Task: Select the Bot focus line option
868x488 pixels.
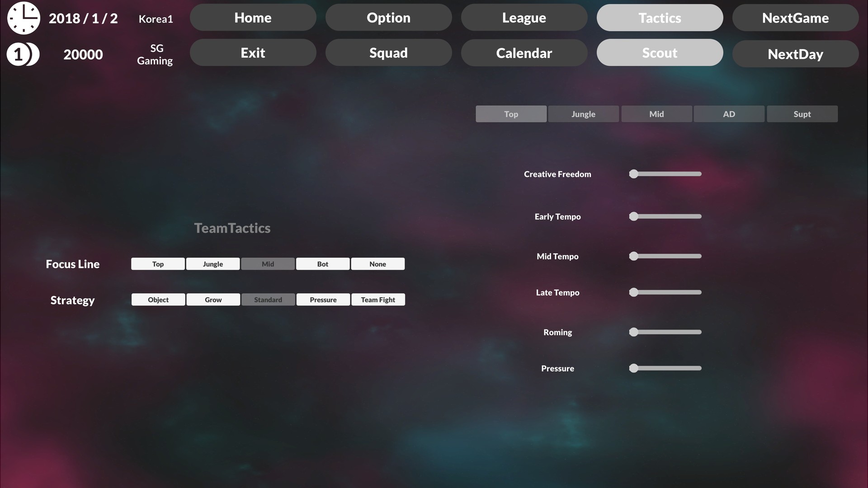Action: point(322,263)
